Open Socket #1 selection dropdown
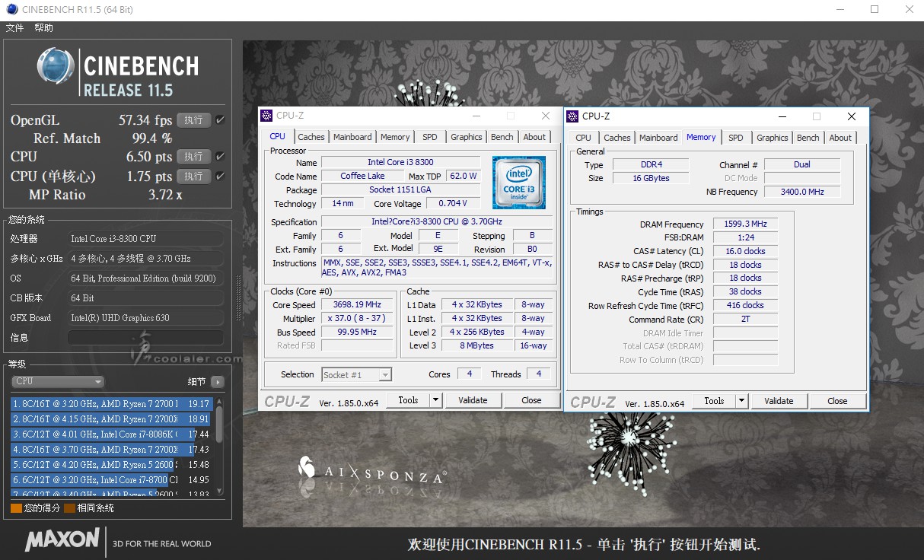 (356, 374)
